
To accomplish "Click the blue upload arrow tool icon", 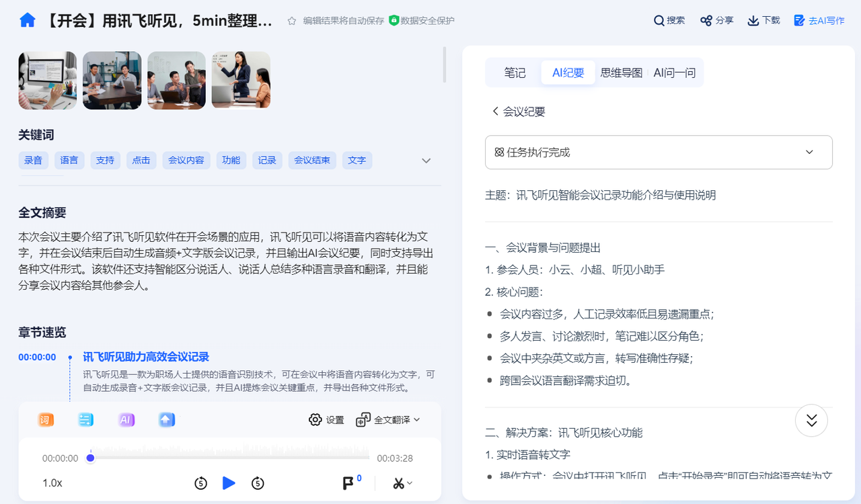I will point(167,420).
